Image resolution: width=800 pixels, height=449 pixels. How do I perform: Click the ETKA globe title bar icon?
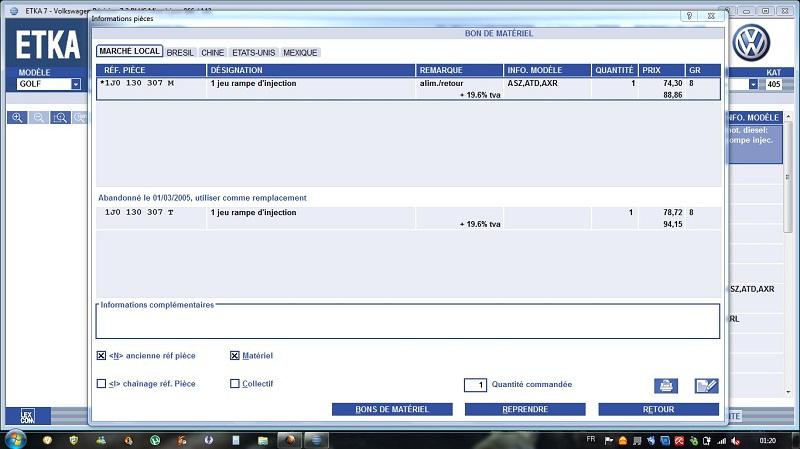click(x=14, y=11)
